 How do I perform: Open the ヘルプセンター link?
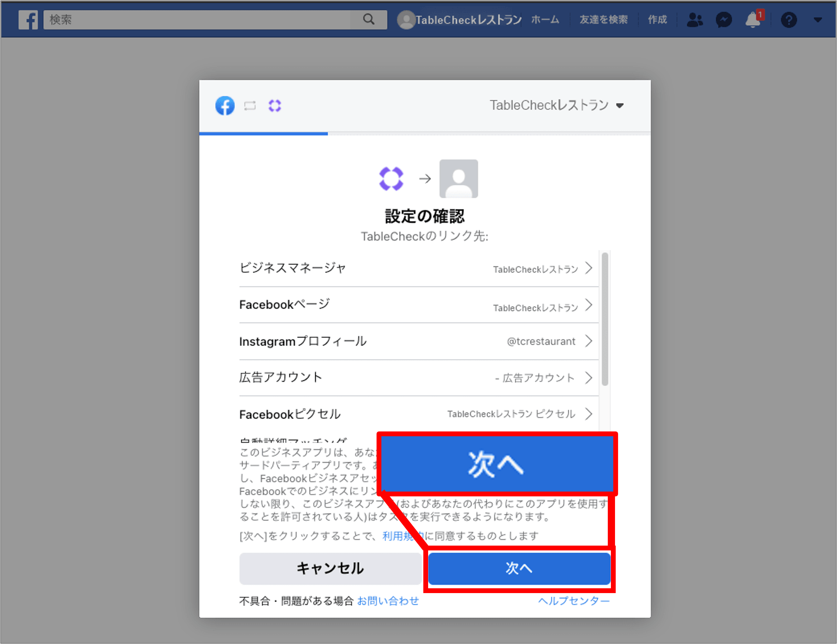click(574, 601)
